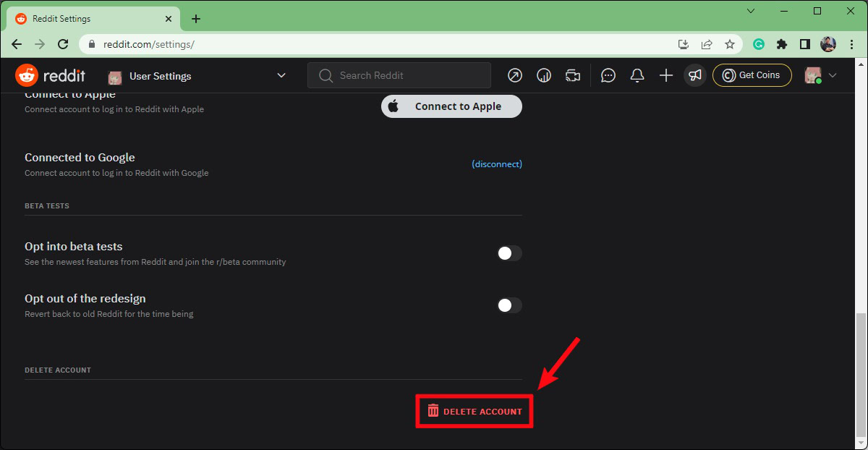Viewport: 868px width, 450px height.
Task: Click the megaphone advertise icon
Action: pos(695,75)
